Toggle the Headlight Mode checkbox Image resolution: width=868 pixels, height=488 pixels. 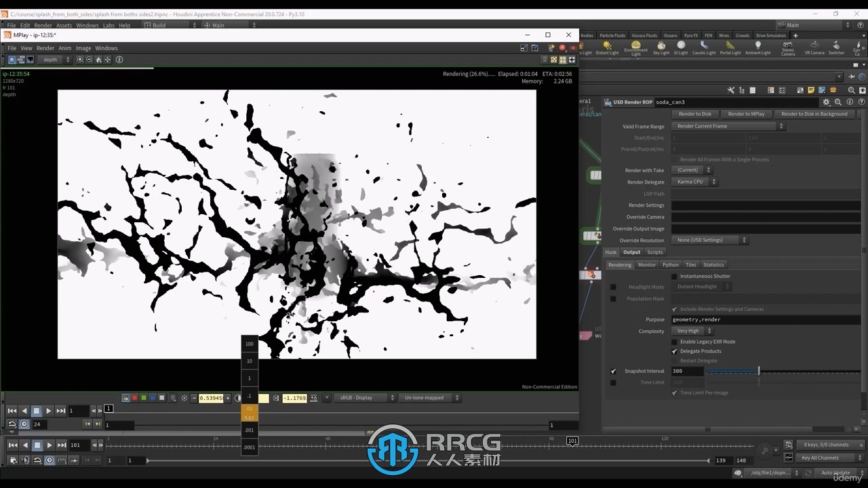(x=613, y=287)
